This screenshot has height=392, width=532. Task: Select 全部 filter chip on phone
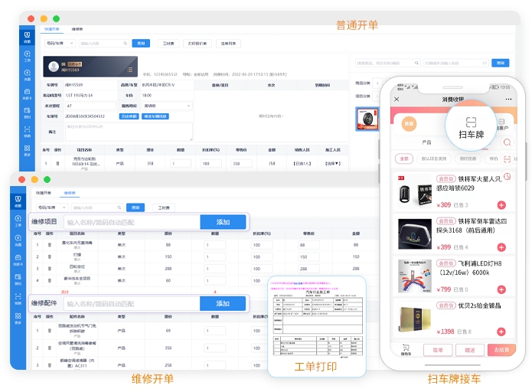click(x=404, y=158)
